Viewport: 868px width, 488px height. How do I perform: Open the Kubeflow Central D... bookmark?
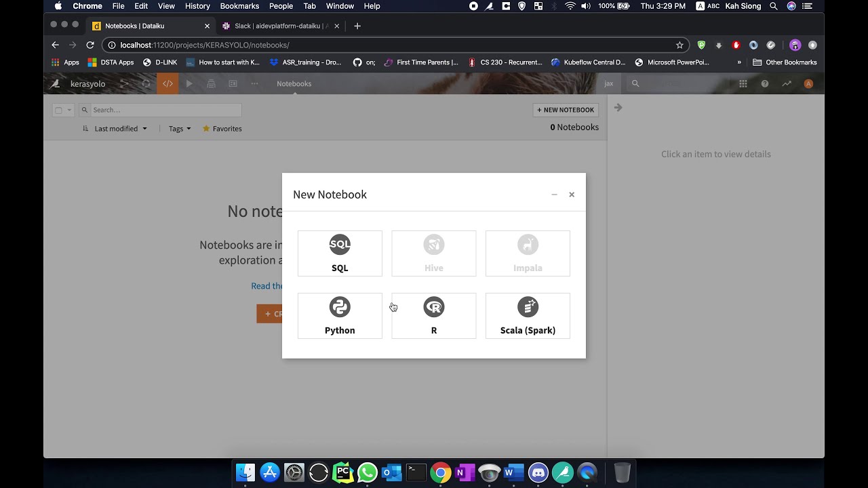(589, 62)
